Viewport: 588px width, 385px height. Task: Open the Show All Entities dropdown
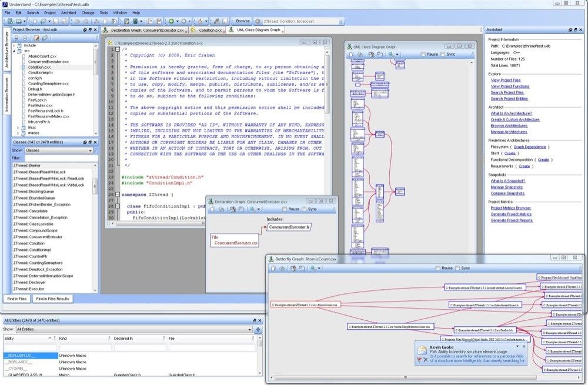pyautogui.click(x=134, y=330)
